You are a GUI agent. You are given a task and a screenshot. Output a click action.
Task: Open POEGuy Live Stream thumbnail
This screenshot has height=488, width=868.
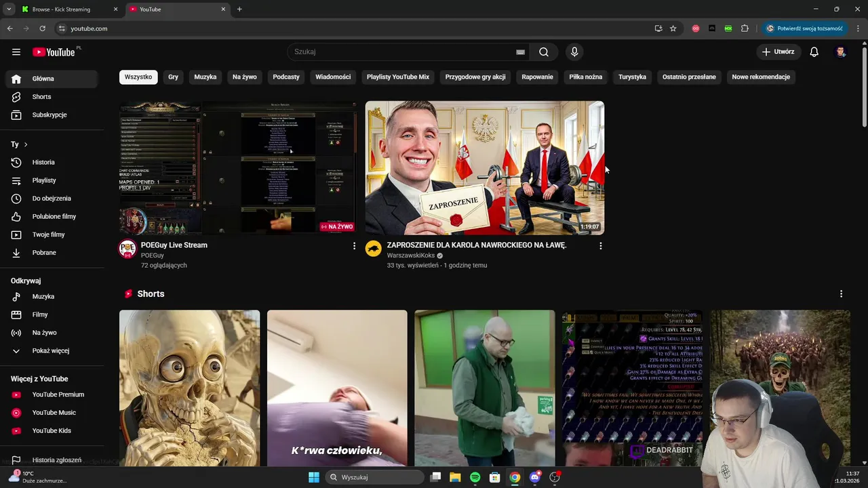(239, 168)
